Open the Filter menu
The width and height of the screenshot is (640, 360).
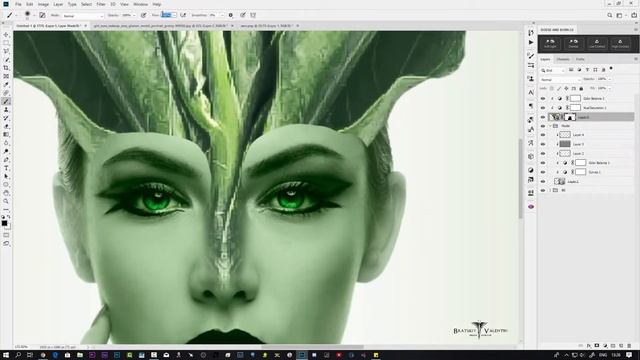click(x=101, y=4)
